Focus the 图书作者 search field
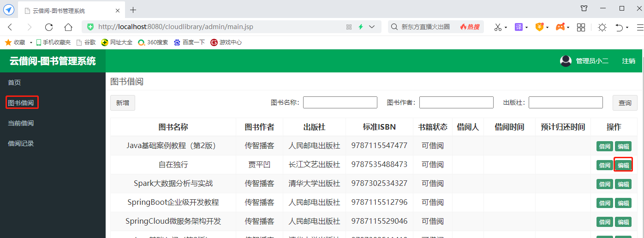The width and height of the screenshot is (644, 238). (x=456, y=102)
